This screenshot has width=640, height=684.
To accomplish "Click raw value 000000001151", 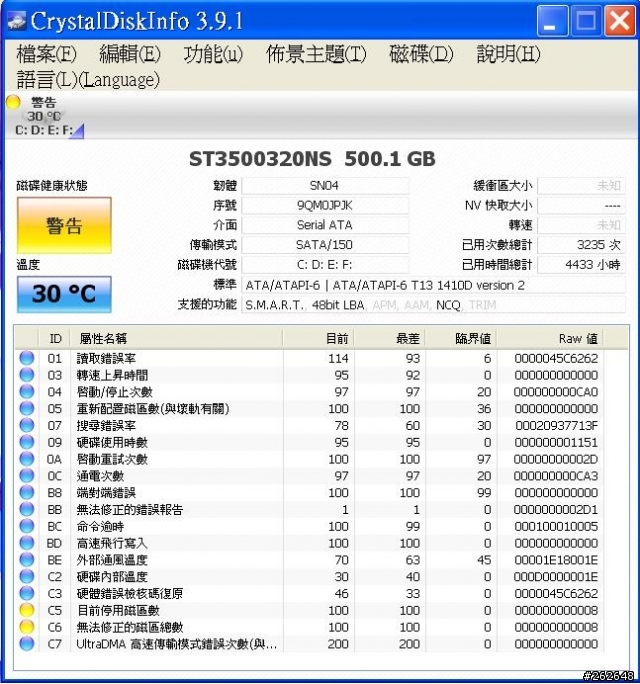I will pos(556,442).
